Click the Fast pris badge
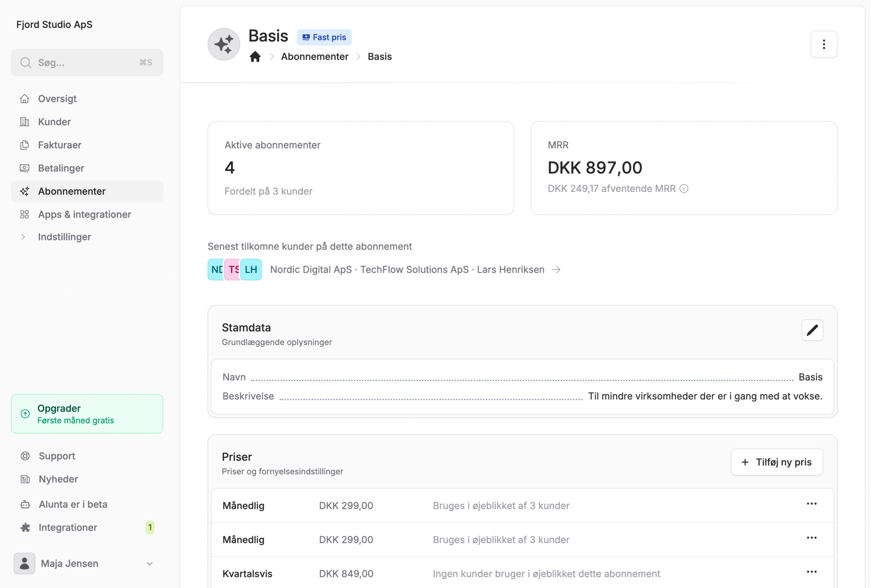Screen dimensions: 871x588 tap(324, 37)
